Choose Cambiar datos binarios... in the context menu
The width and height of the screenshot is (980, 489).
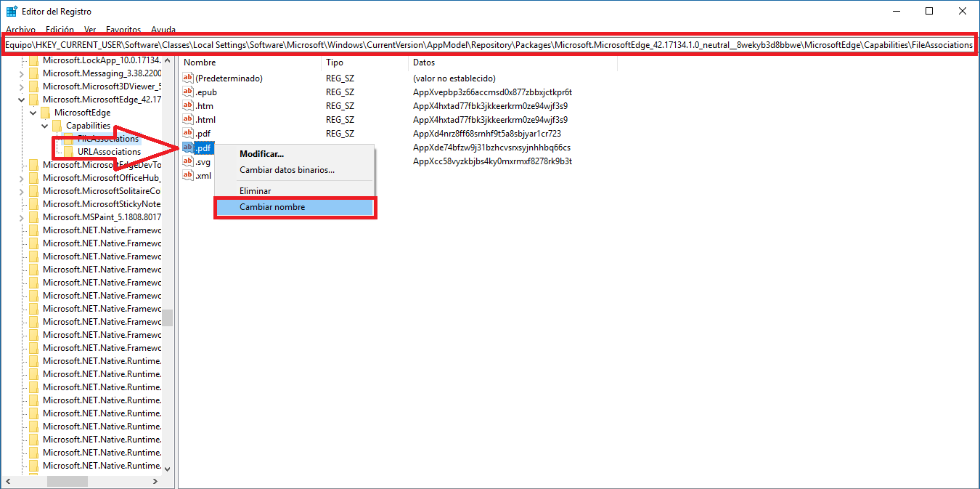[295, 170]
